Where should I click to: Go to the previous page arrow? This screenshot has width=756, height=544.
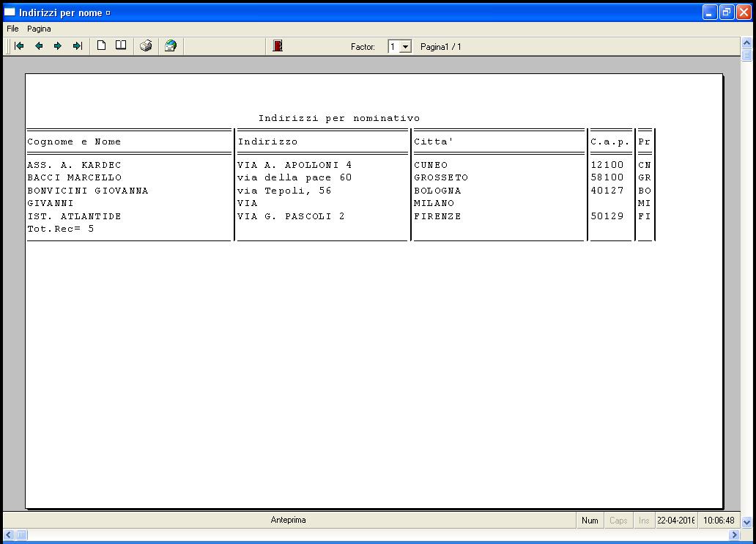tap(39, 46)
